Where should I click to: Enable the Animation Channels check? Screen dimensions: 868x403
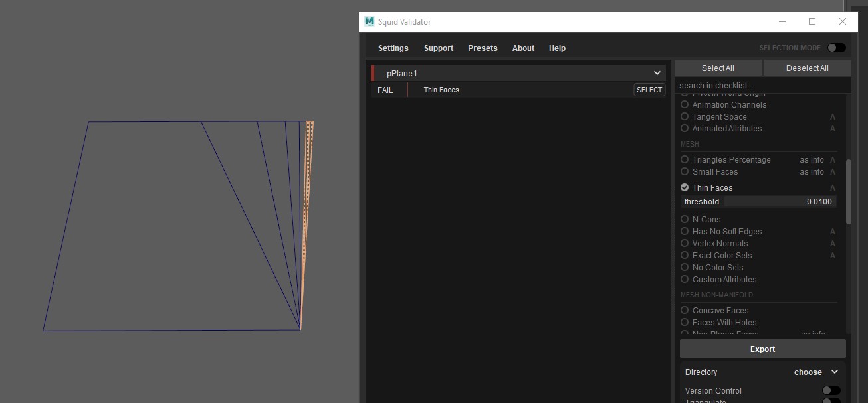(685, 104)
